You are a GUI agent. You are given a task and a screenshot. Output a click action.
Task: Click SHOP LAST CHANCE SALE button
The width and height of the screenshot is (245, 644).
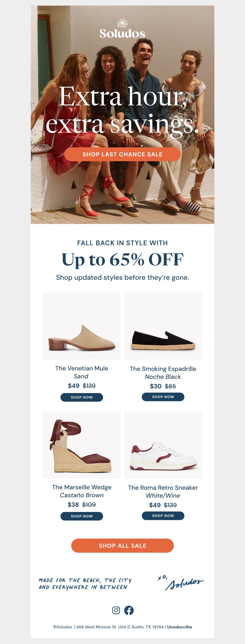click(123, 155)
